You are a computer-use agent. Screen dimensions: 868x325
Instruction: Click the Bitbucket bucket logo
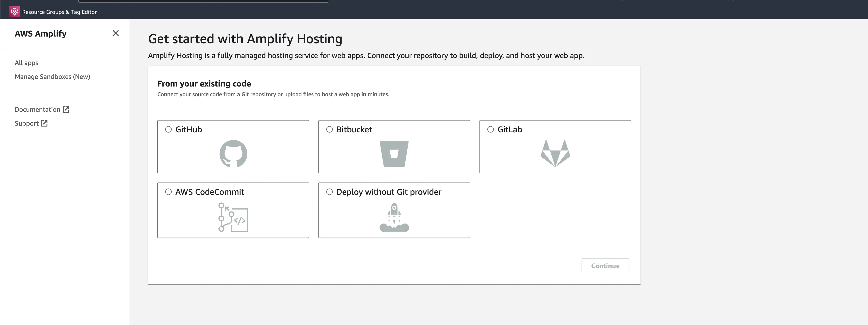[x=394, y=154]
